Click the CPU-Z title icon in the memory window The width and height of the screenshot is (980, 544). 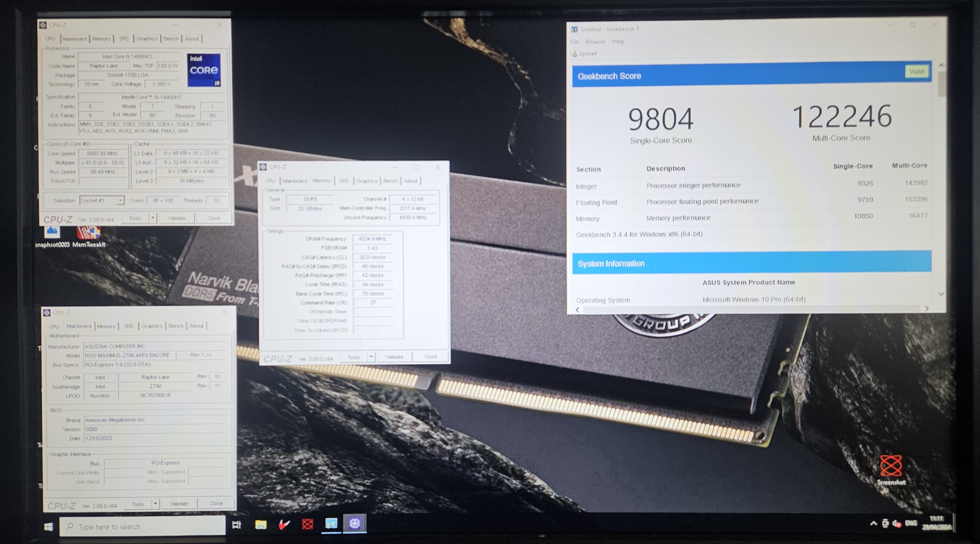coord(263,167)
